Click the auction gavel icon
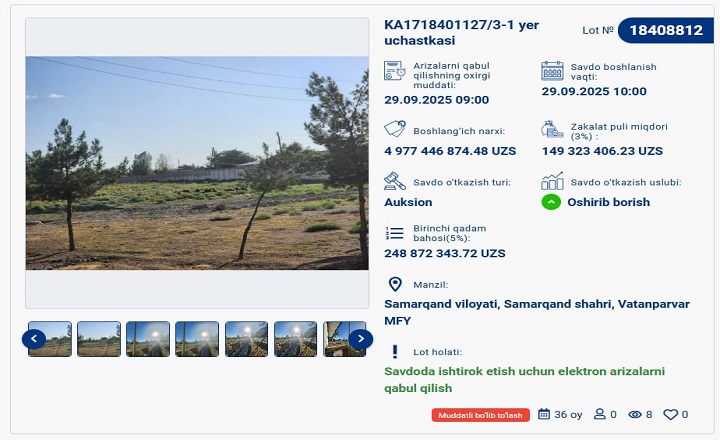The width and height of the screenshot is (720, 440). 394,181
